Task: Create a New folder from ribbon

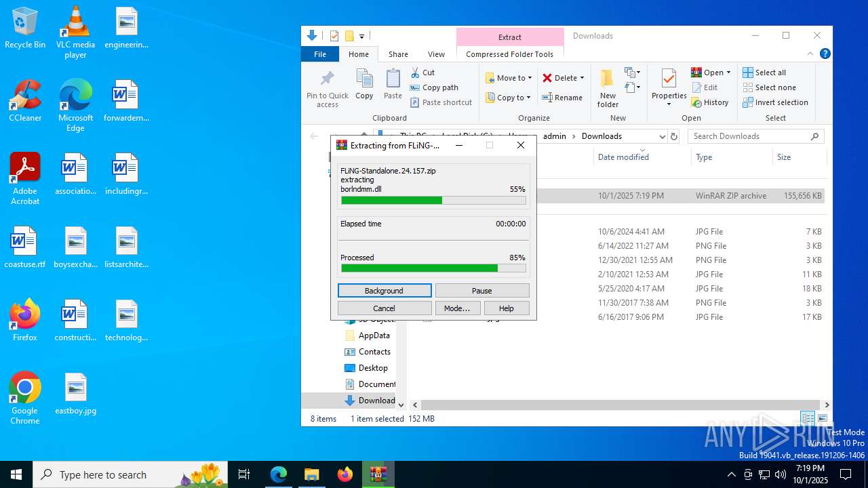Action: pos(608,88)
